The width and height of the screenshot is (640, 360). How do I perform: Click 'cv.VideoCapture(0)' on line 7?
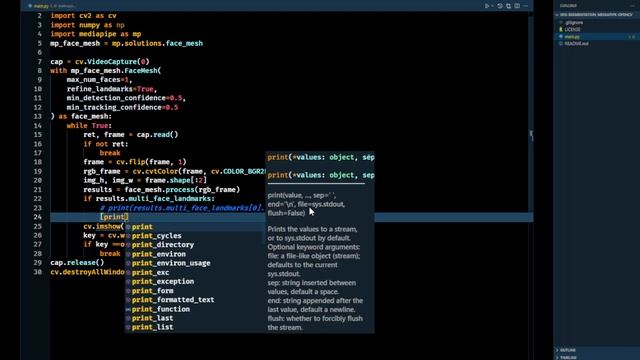point(112,62)
